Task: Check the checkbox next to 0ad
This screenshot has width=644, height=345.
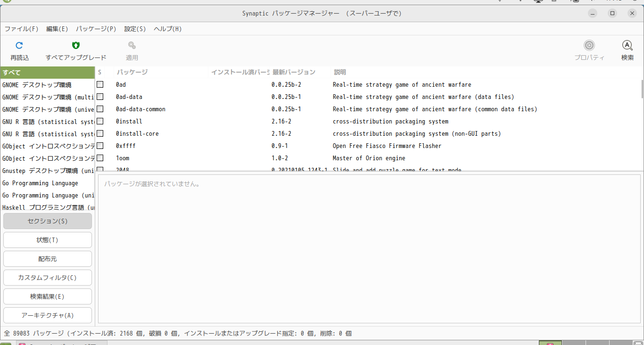Action: [100, 84]
